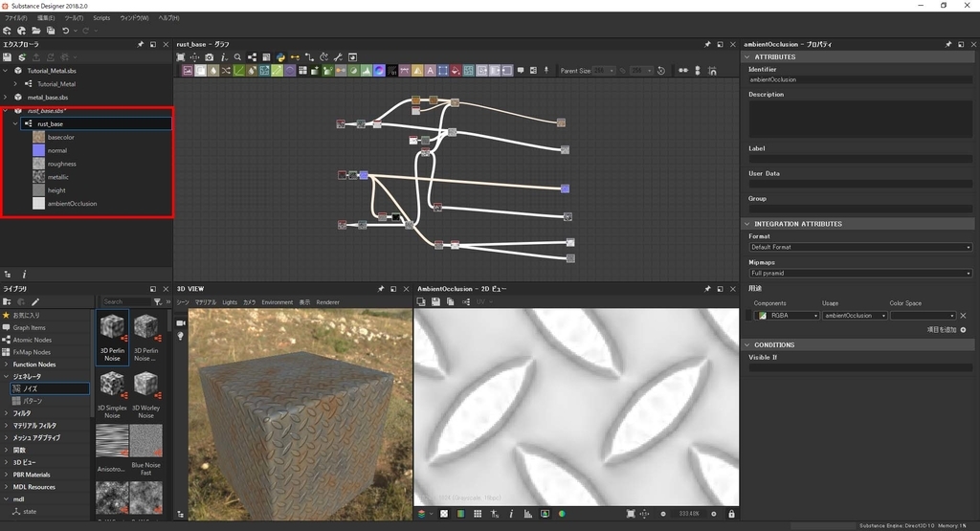Add a Uniform Color paint bucket node
The height and width of the screenshot is (531, 980).
[456, 71]
